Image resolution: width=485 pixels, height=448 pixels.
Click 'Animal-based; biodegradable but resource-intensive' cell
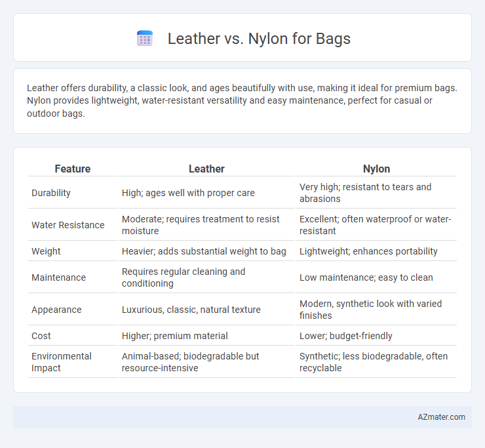[206, 362]
